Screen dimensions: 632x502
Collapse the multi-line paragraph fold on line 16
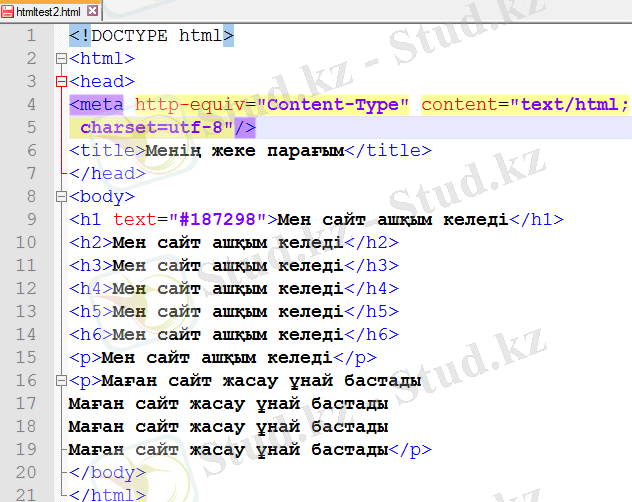[61, 381]
